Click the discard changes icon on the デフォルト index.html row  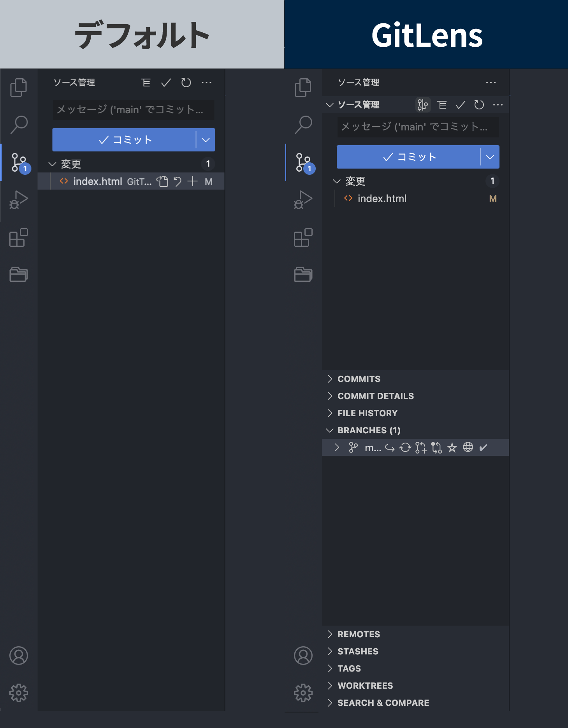point(178,181)
